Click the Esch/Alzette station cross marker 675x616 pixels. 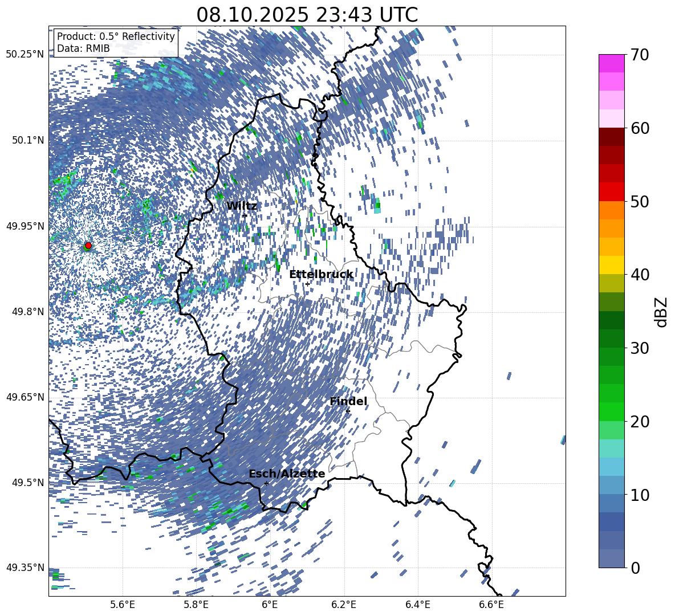(x=266, y=483)
